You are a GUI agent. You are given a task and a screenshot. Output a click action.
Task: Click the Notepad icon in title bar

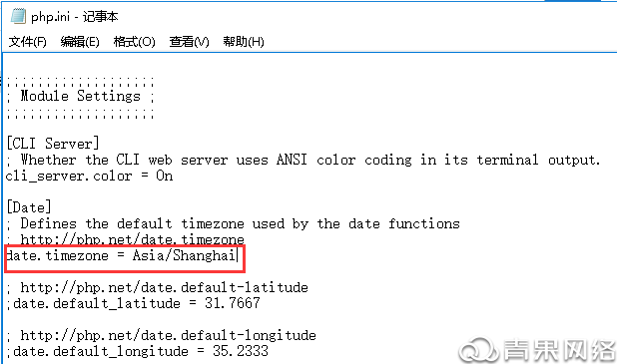(18, 16)
